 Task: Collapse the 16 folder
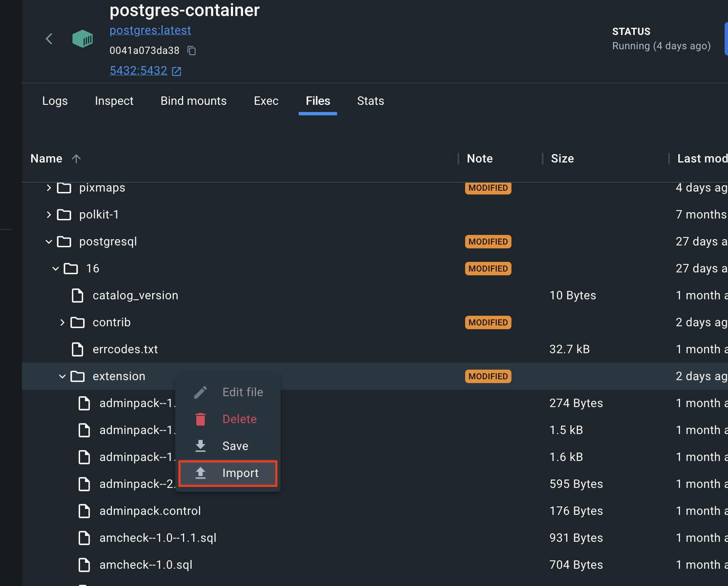55,268
